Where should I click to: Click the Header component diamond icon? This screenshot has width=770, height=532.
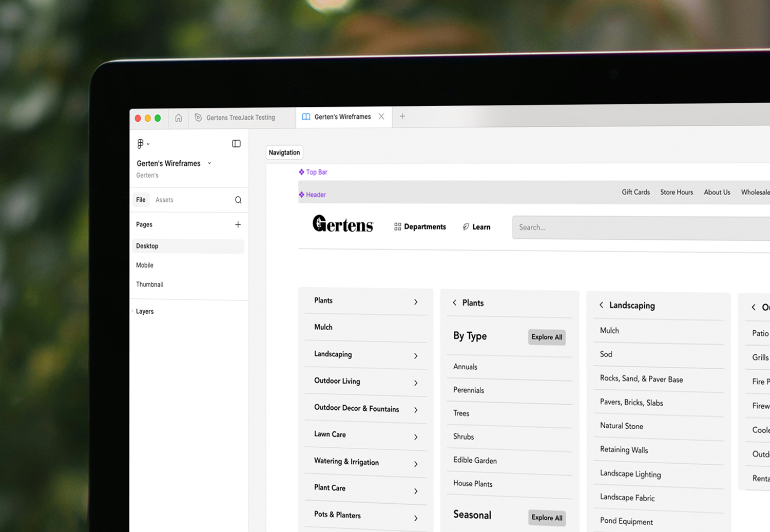[x=301, y=195]
